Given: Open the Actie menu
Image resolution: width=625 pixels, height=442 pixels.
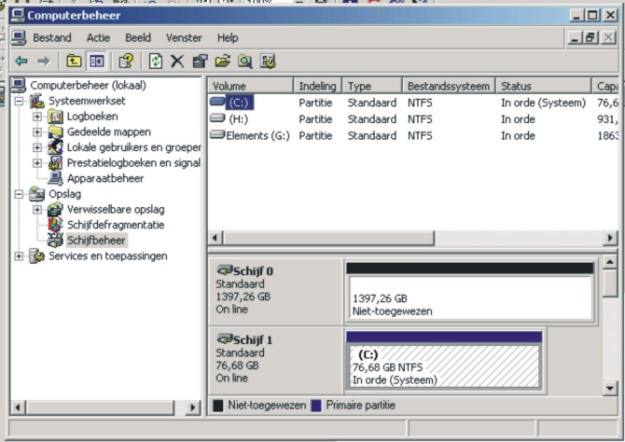Looking at the screenshot, I should (98, 38).
